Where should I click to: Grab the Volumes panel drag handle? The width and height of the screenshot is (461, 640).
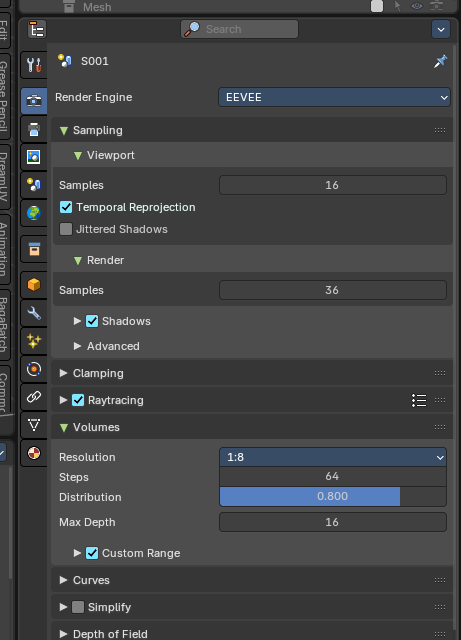[440, 427]
